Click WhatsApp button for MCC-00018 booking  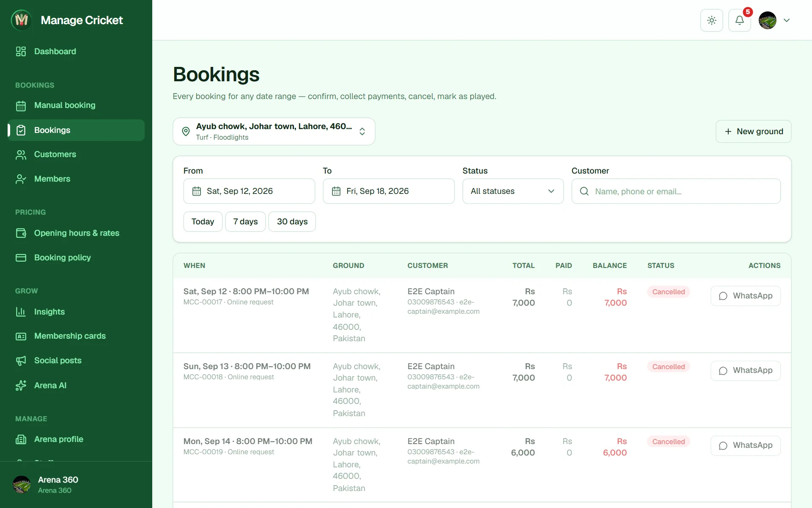(x=746, y=371)
